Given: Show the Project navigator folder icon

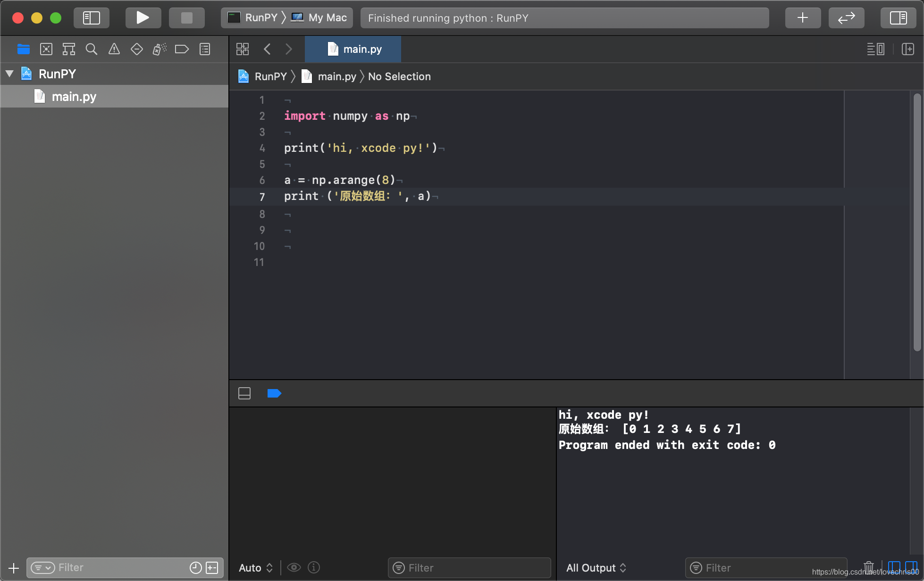Looking at the screenshot, I should click(x=23, y=49).
